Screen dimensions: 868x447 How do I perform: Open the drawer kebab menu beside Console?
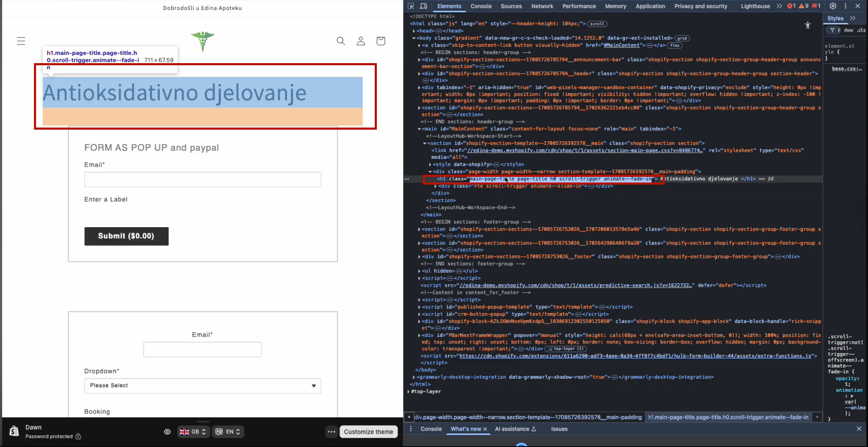pos(411,429)
